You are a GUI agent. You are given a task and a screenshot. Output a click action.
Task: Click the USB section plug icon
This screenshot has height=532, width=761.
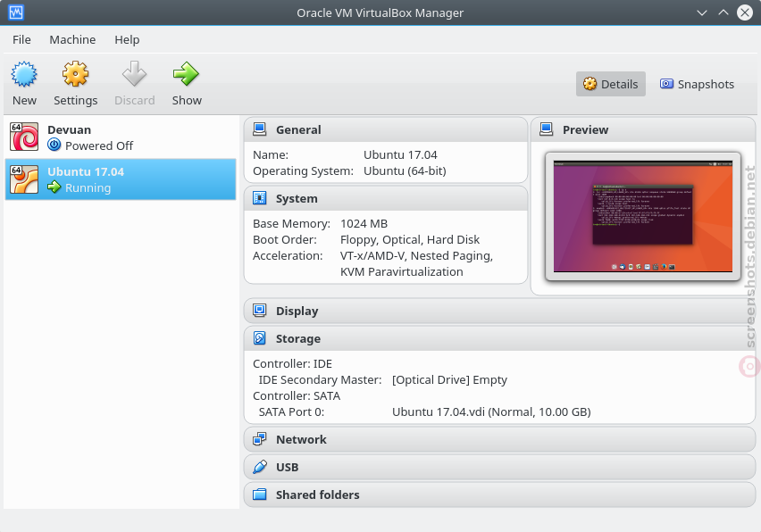coord(260,467)
